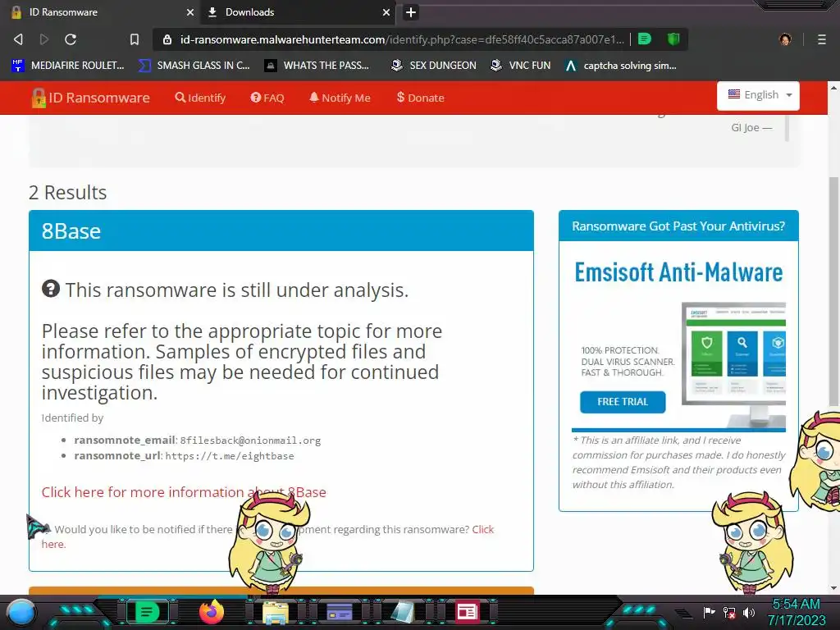This screenshot has width=840, height=630.
Task: Click the Emsisoft Anti-Malware ad title
Action: (678, 272)
